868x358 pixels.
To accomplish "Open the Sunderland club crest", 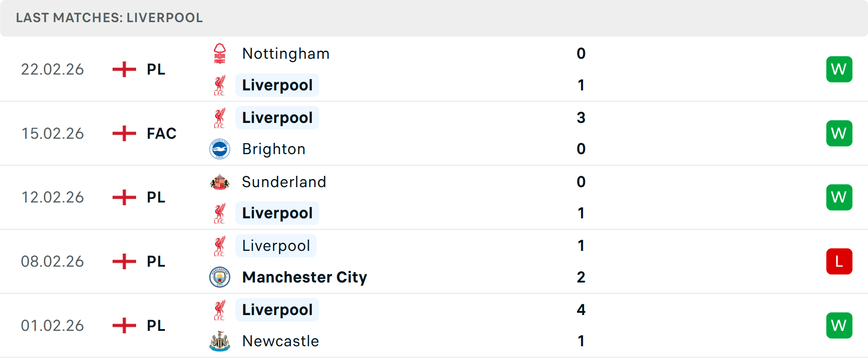I will [x=220, y=182].
